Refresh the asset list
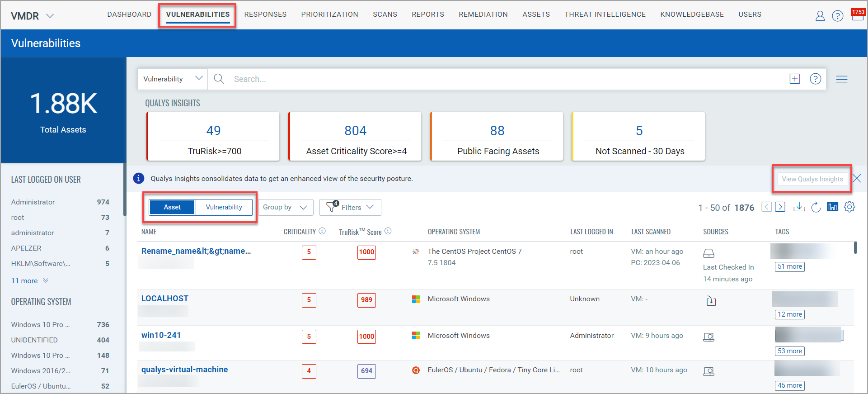This screenshot has width=868, height=394. [816, 207]
